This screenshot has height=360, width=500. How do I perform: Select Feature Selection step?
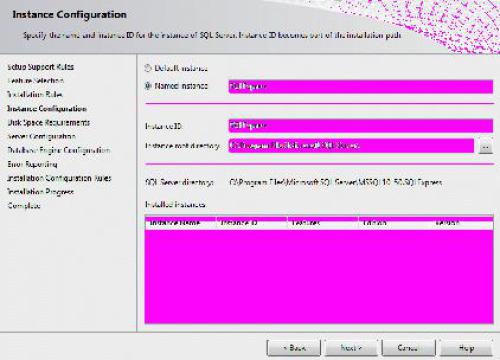[x=36, y=81]
